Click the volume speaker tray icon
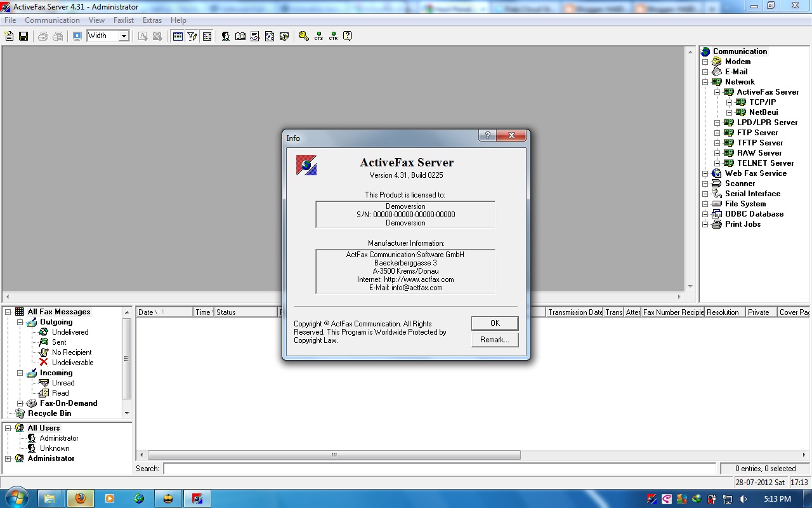 (743, 499)
